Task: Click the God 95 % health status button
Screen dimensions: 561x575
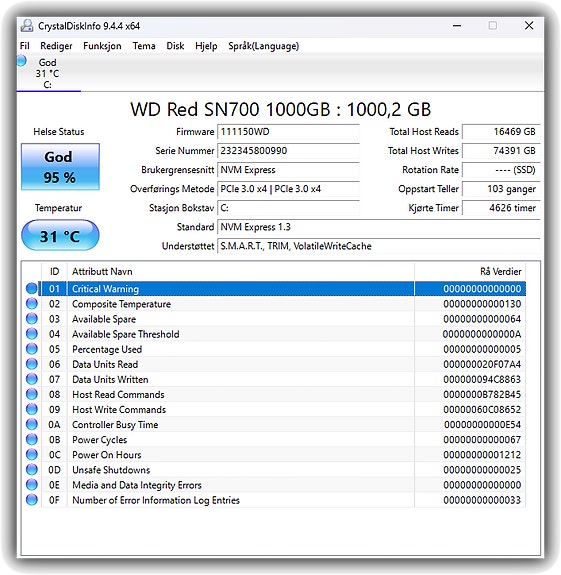Action: 60,167
